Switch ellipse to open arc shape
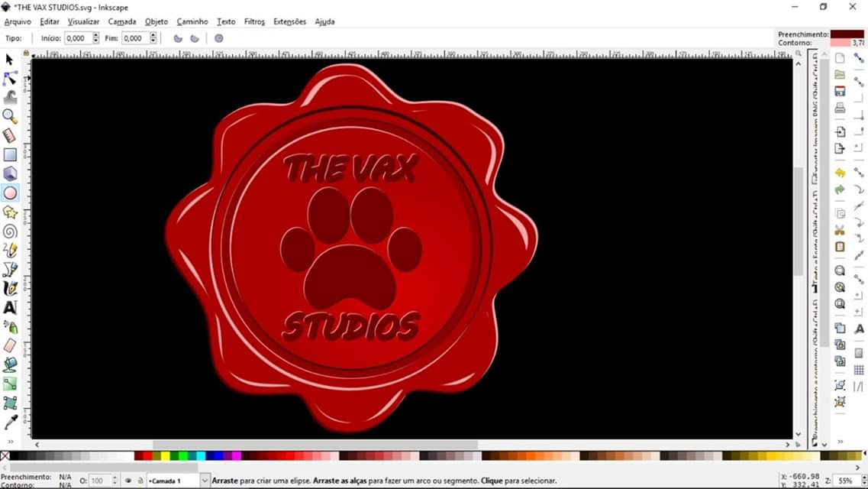Image resolution: width=868 pixels, height=489 pixels. point(195,38)
